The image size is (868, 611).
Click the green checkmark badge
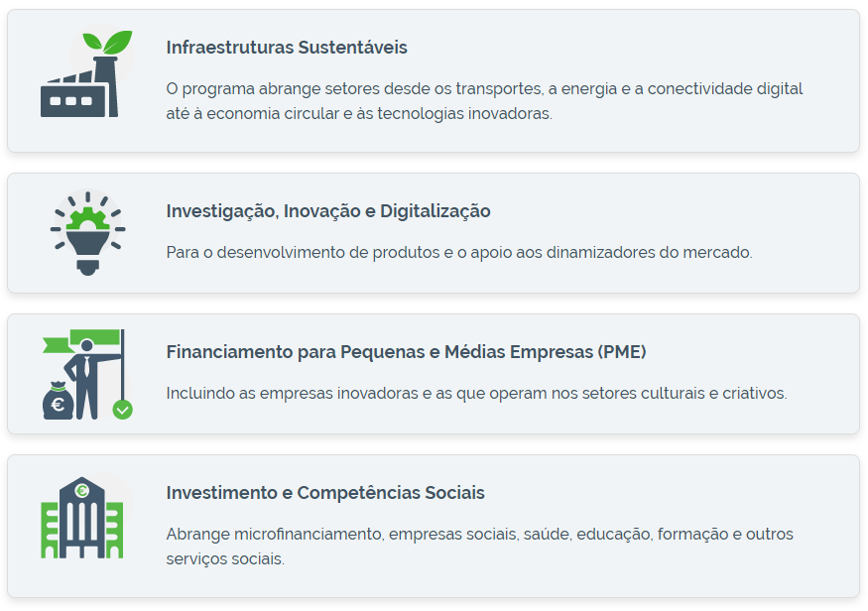pos(122,409)
